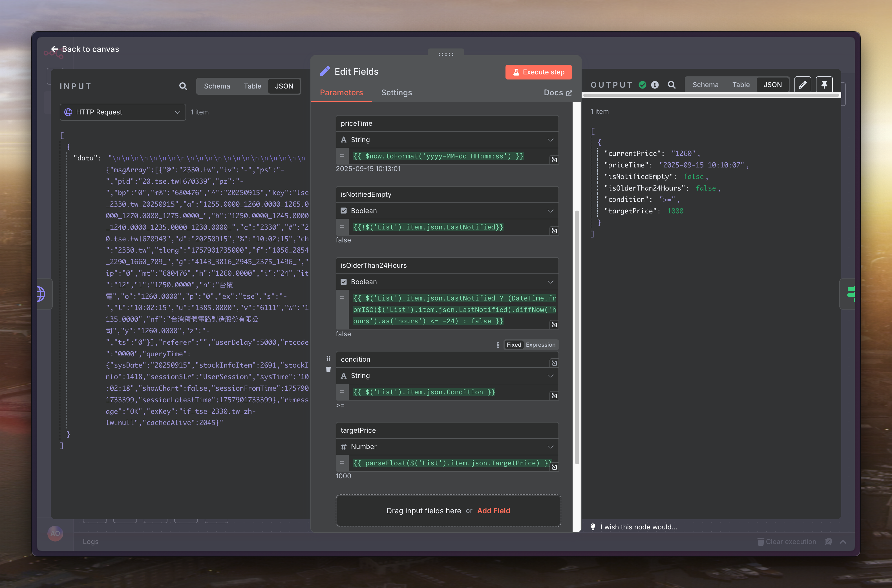The image size is (892, 588).
Task: Open expression editor for priceTime value
Action: [554, 160]
